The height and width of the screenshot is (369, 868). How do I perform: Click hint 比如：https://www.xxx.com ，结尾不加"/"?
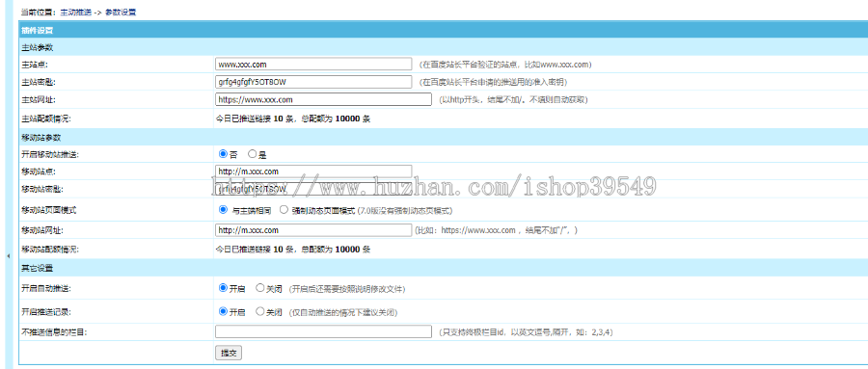pyautogui.click(x=497, y=229)
